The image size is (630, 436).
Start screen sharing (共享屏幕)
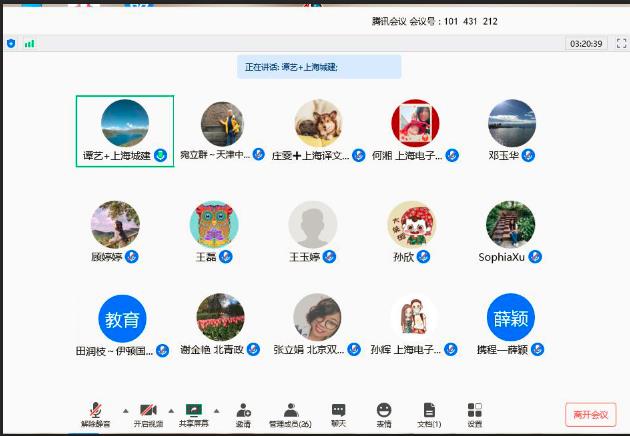194,412
